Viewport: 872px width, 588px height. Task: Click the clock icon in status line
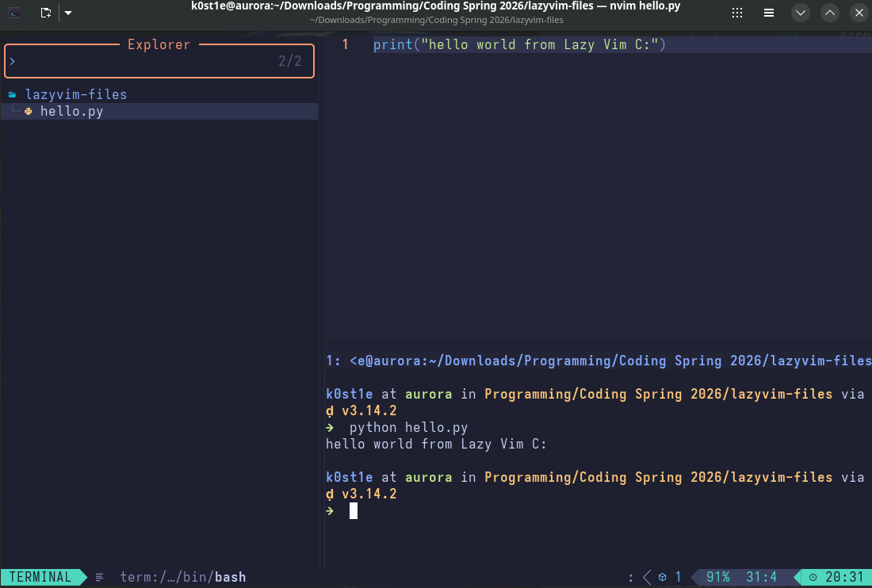tap(813, 578)
